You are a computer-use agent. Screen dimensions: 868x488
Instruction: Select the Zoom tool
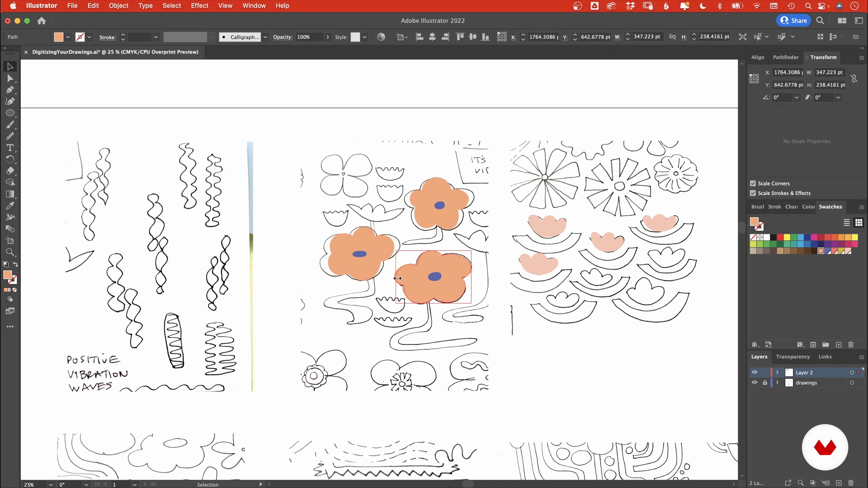point(10,252)
